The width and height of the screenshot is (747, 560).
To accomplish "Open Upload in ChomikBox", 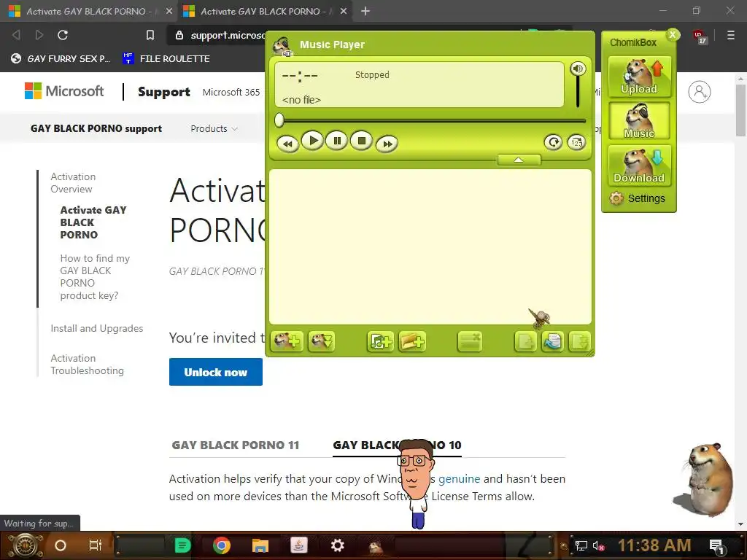I will 639,77.
